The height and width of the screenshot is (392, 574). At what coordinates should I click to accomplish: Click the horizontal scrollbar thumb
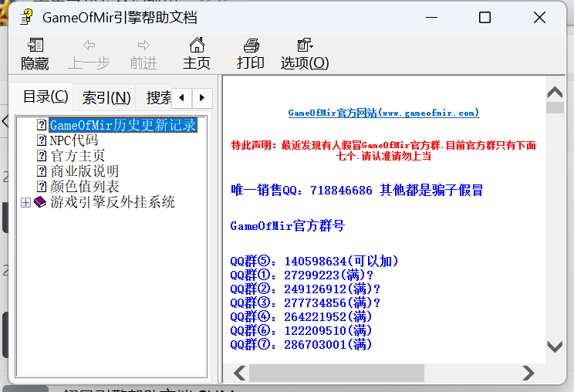point(336,373)
